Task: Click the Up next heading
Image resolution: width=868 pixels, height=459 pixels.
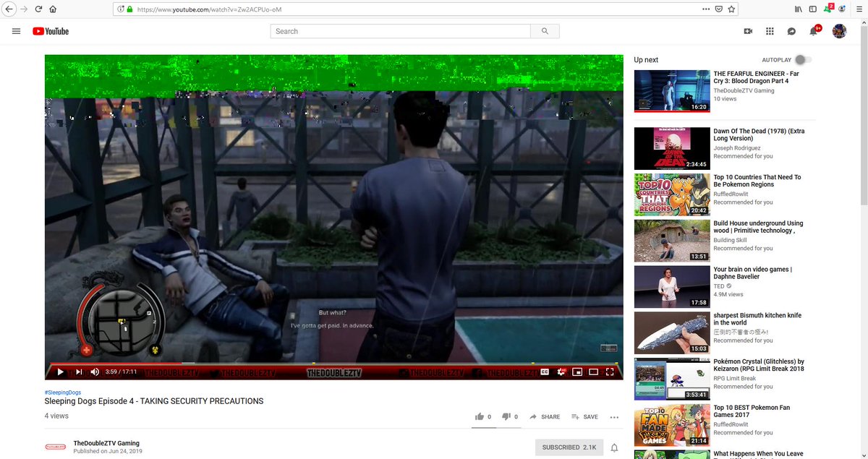Action: (x=646, y=60)
